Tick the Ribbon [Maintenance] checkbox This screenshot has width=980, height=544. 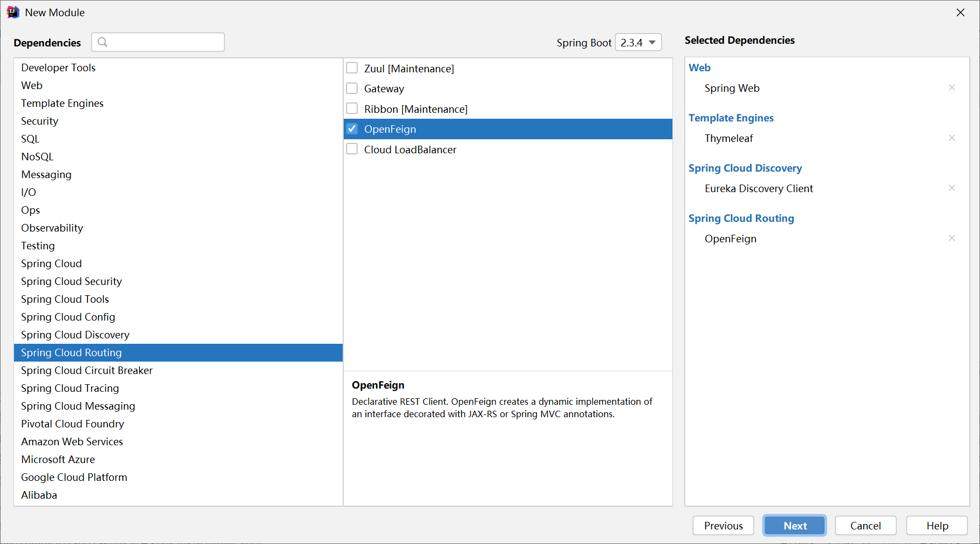point(352,108)
